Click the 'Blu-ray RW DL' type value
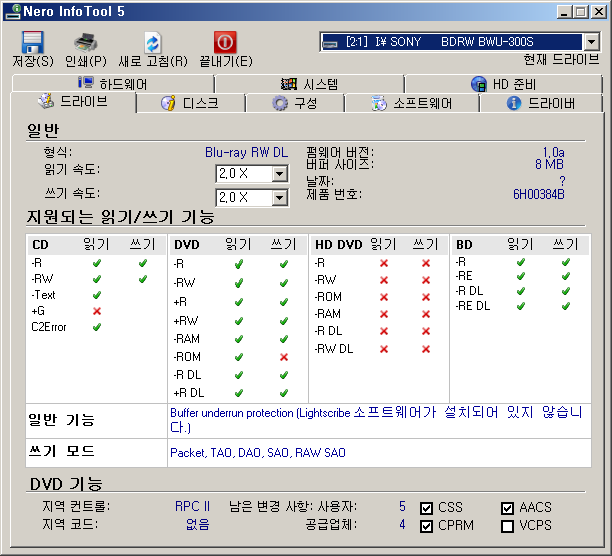Screen dimensions: 612x556 click(x=246, y=153)
